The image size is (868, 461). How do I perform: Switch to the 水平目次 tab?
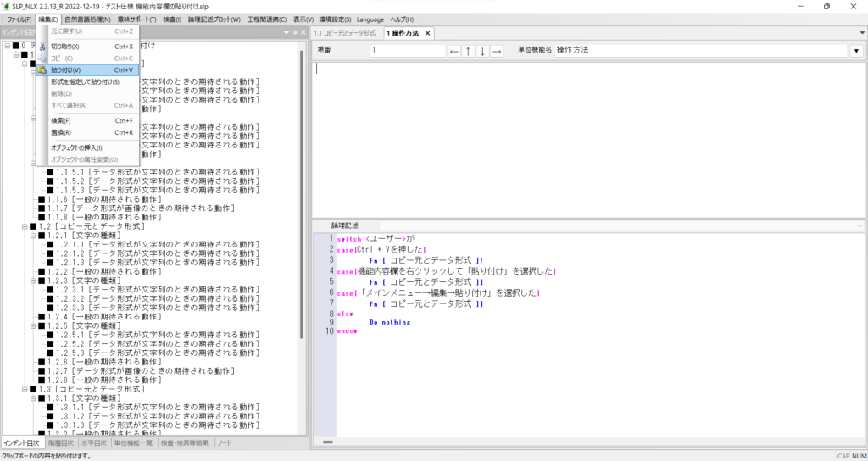(93, 442)
